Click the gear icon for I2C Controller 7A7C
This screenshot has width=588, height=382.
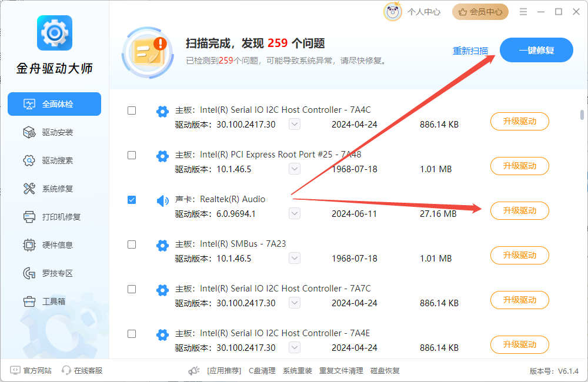click(x=162, y=290)
